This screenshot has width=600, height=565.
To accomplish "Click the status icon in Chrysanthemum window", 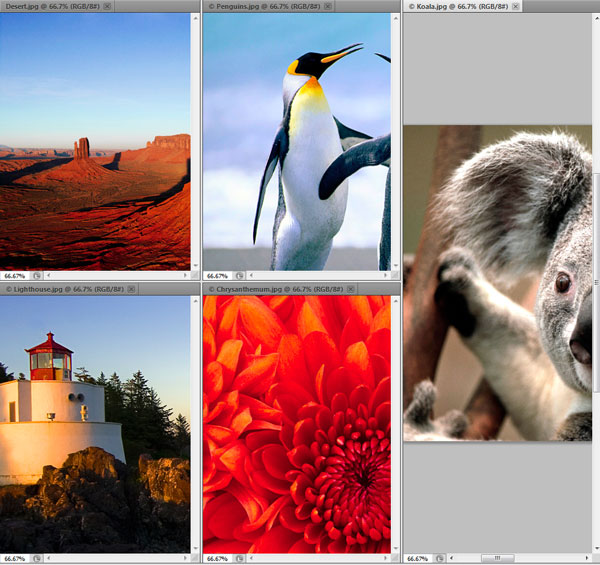I will (x=237, y=558).
